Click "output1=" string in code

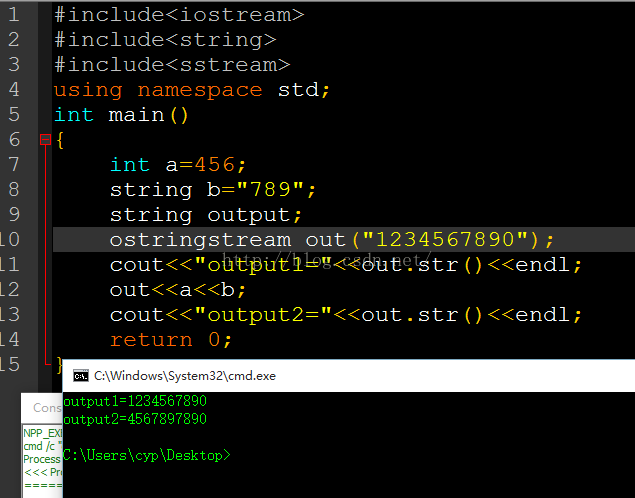tap(263, 265)
